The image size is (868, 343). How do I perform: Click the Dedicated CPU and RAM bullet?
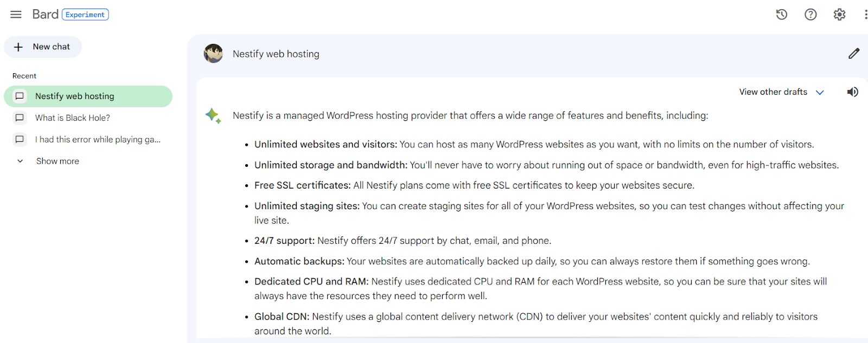pyautogui.click(x=541, y=289)
